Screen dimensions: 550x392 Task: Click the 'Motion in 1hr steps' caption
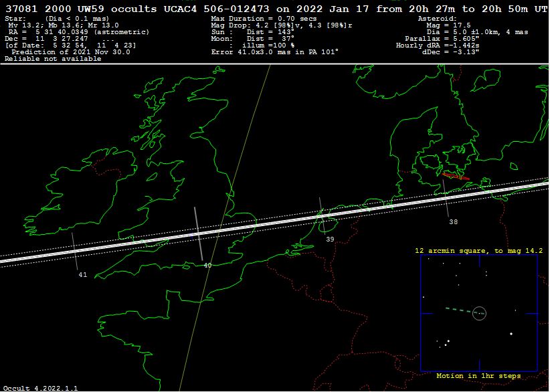coord(478,376)
